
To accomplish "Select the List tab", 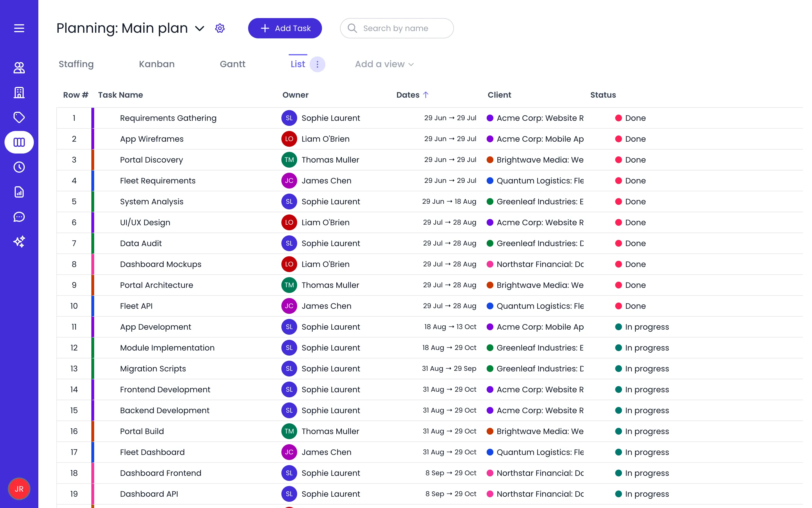I will (298, 64).
